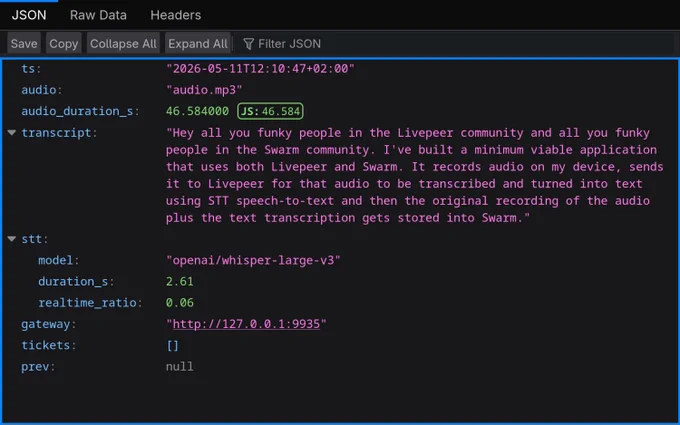Focus the Filter JSON input field
Viewport: 680px width, 425px height.
pyautogui.click(x=455, y=44)
